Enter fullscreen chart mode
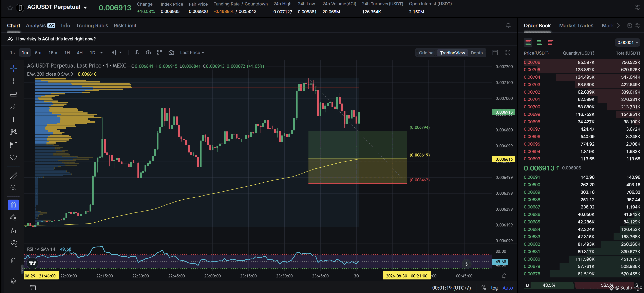This screenshot has height=293, width=644. pos(508,53)
